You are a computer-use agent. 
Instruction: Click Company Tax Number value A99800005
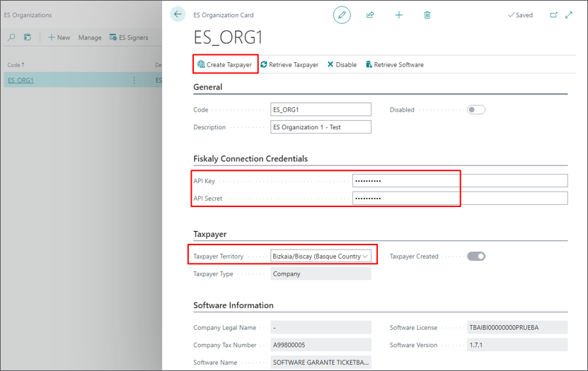pos(321,345)
